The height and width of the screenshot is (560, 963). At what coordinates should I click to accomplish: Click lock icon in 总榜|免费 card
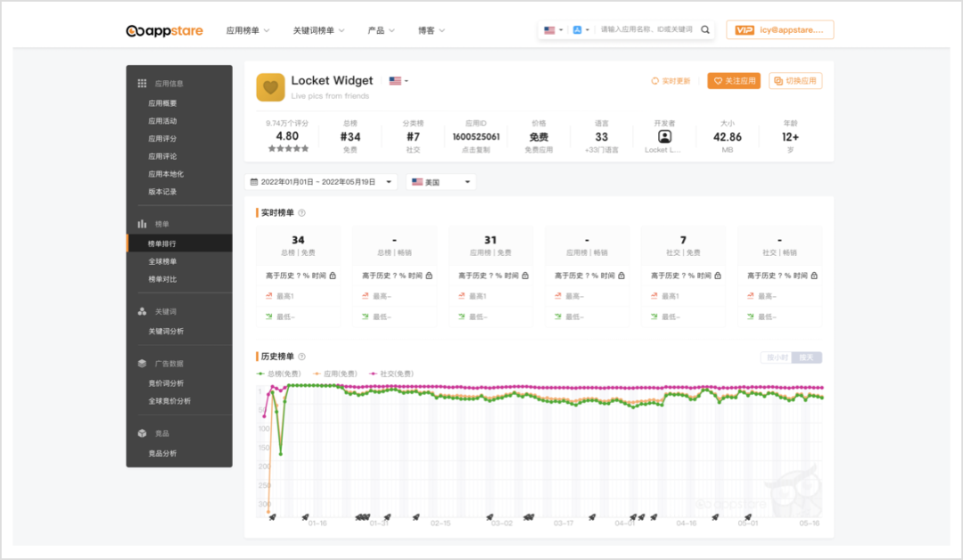(333, 276)
